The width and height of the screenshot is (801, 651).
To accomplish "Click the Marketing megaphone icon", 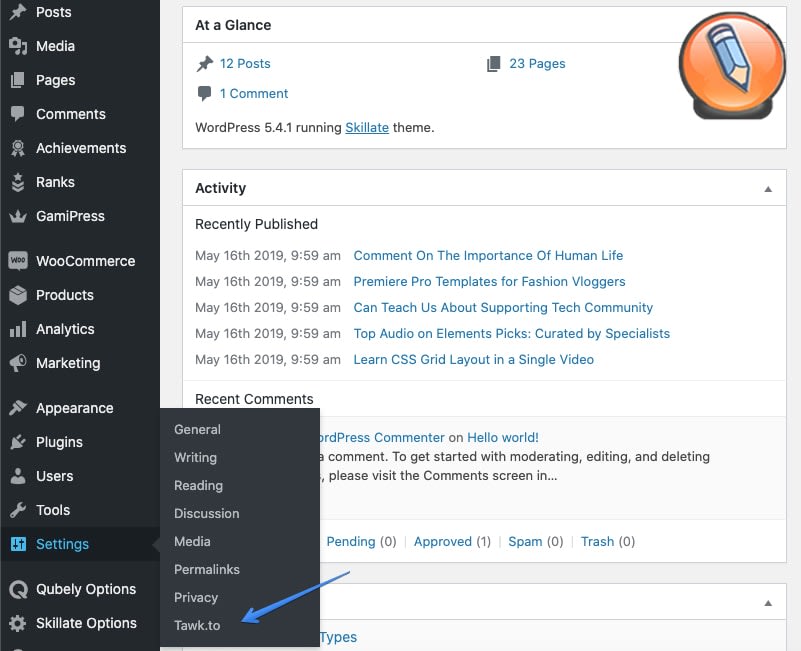I will (18, 363).
